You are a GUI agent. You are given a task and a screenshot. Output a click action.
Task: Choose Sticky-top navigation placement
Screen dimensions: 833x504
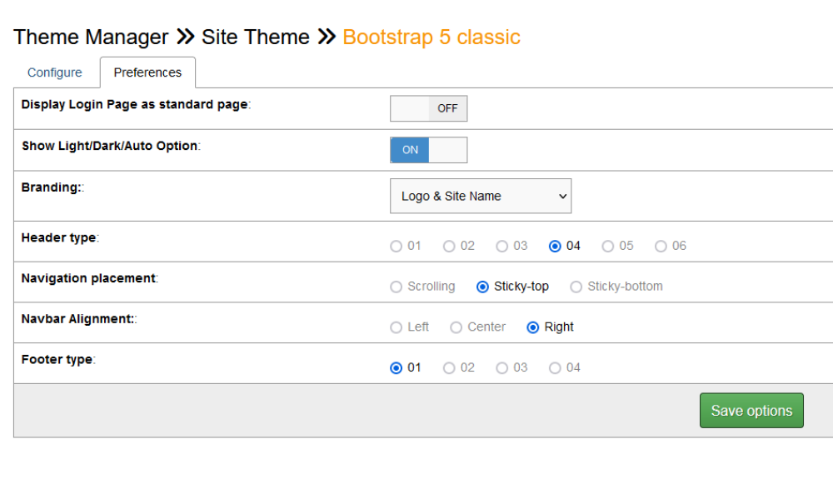point(482,287)
